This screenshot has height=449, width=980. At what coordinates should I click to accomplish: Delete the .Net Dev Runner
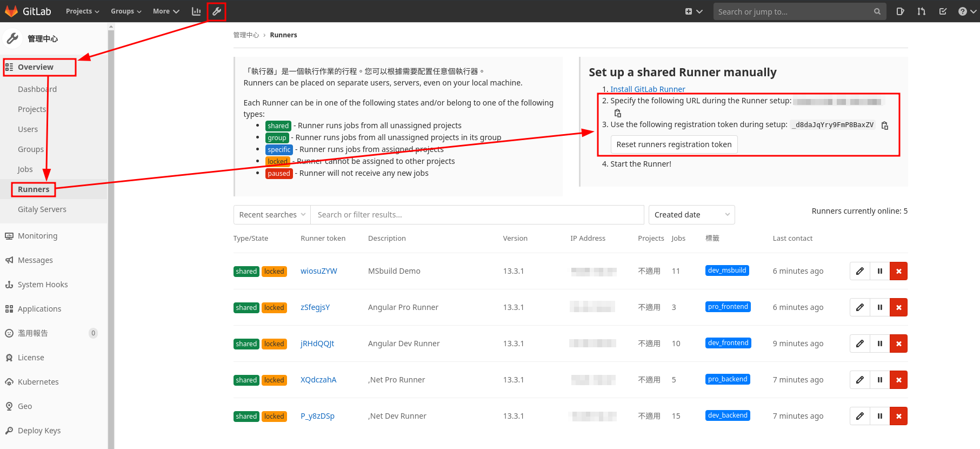899,416
